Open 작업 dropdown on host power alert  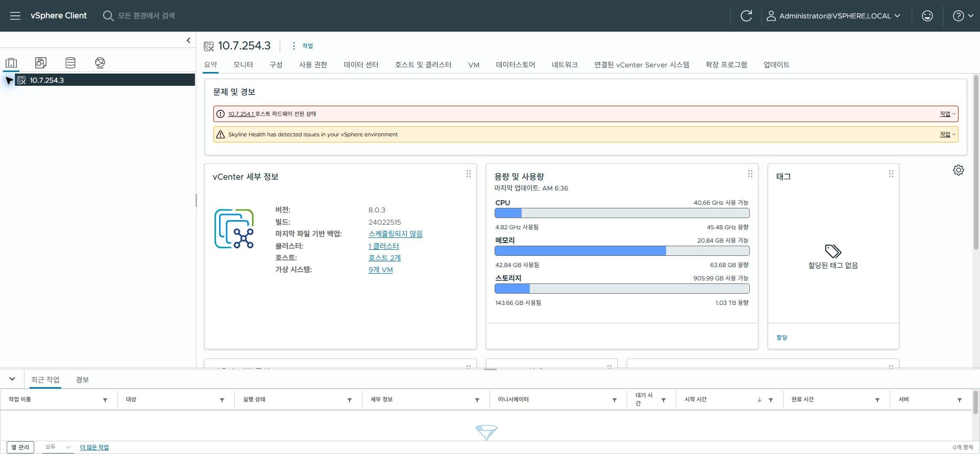(947, 114)
